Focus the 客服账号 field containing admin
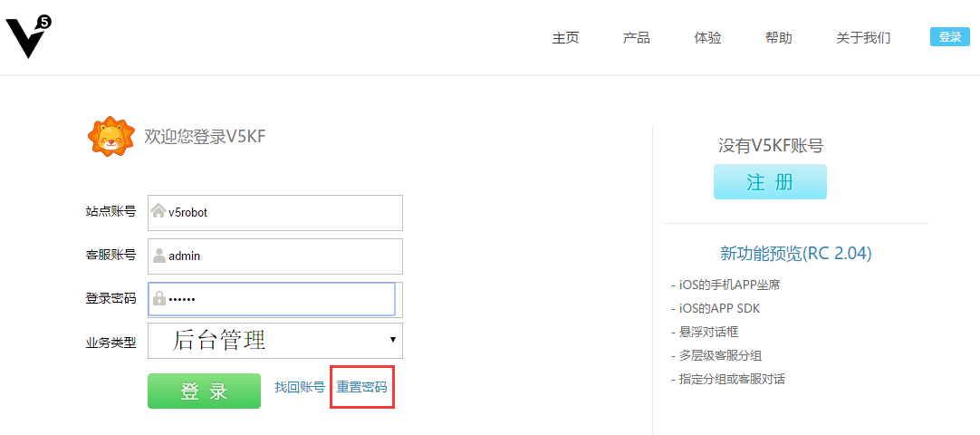The image size is (980, 435). (275, 256)
